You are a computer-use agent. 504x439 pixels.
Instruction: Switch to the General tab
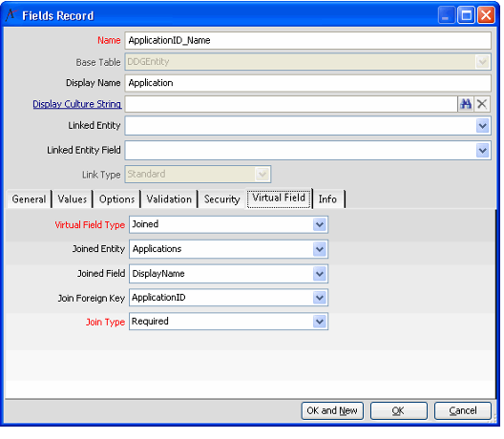click(x=29, y=199)
